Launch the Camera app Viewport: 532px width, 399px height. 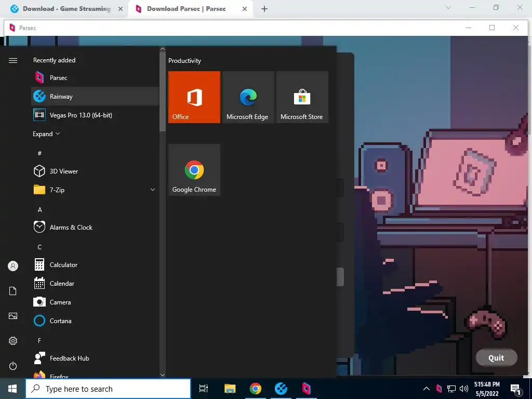point(95,302)
